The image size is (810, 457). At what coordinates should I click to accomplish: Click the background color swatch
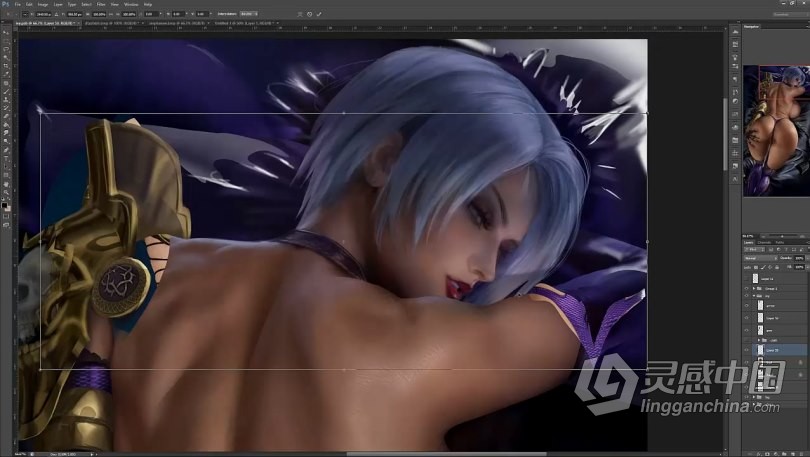[x=8, y=209]
